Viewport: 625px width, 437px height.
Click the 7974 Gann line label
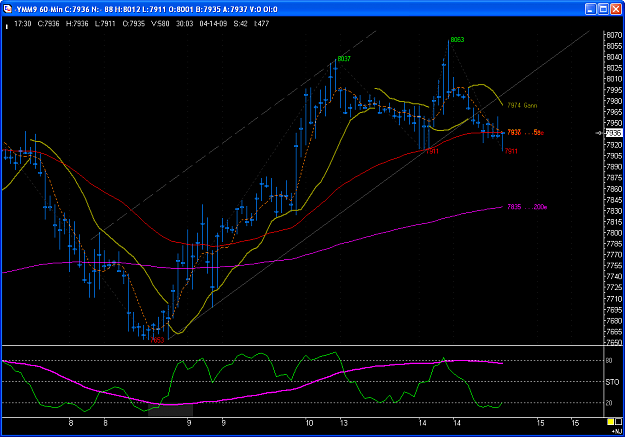[522, 106]
